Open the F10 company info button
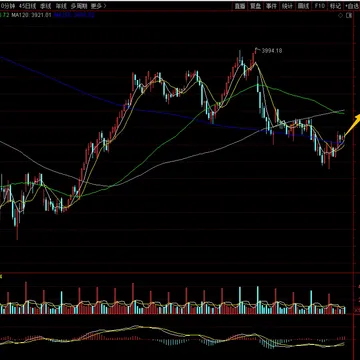 tap(319, 6)
